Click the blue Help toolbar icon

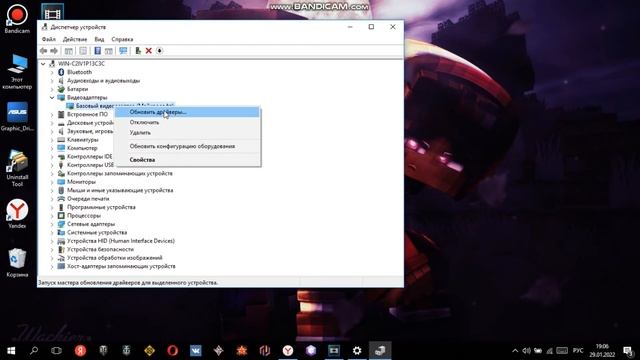98,51
